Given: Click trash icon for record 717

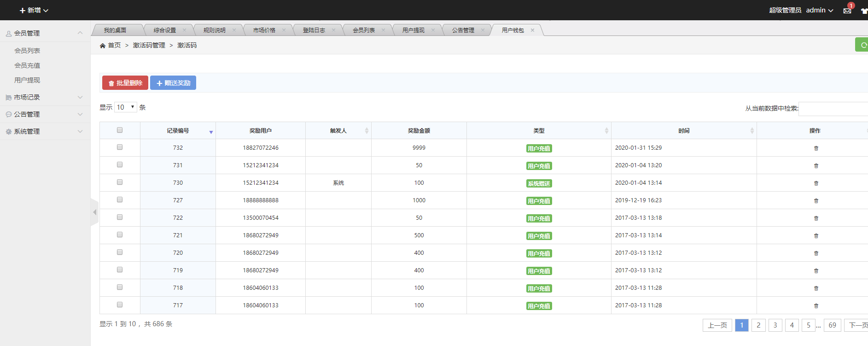Looking at the screenshot, I should point(816,306).
